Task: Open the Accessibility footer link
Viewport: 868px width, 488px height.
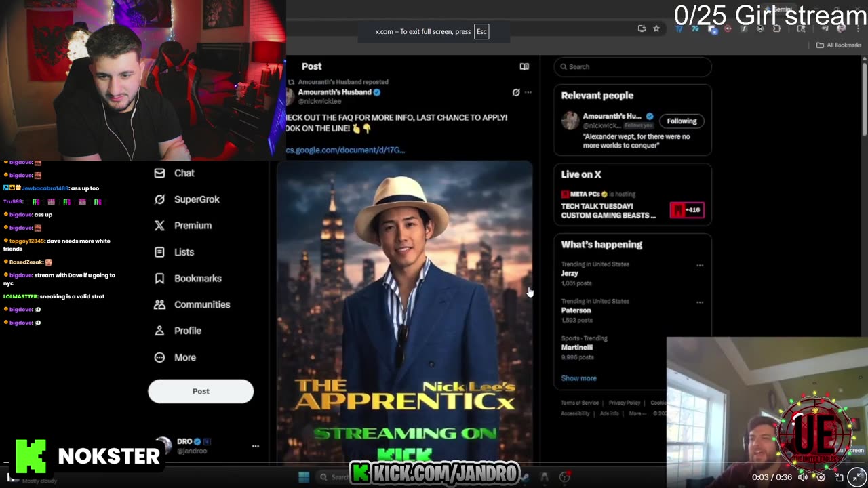Action: (x=575, y=413)
